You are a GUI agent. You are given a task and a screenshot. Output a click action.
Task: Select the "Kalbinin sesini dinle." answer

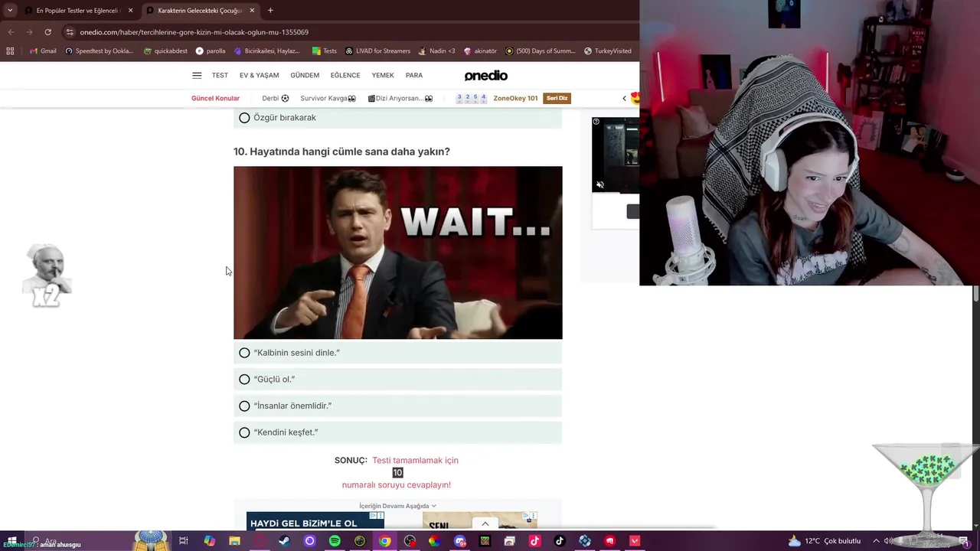(398, 353)
